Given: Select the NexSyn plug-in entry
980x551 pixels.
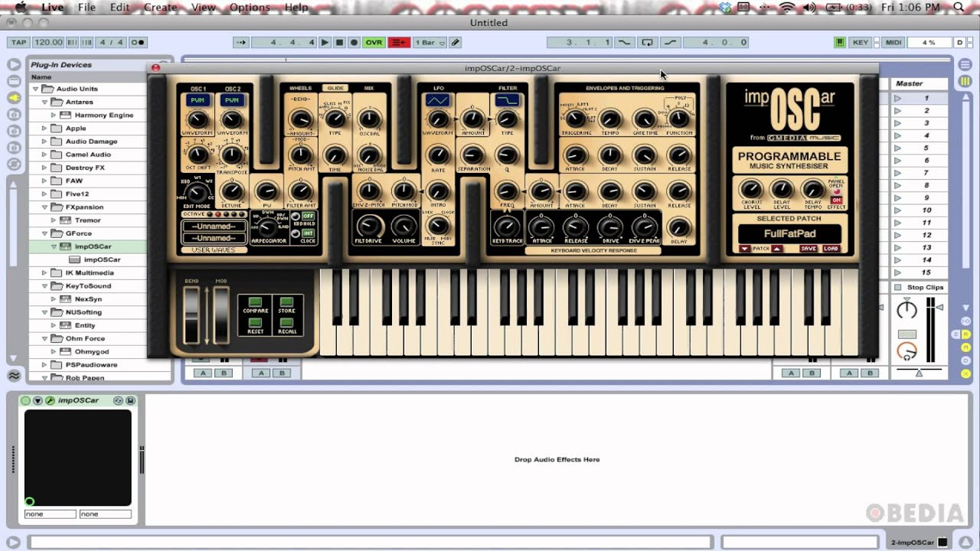Looking at the screenshot, I should 88,299.
